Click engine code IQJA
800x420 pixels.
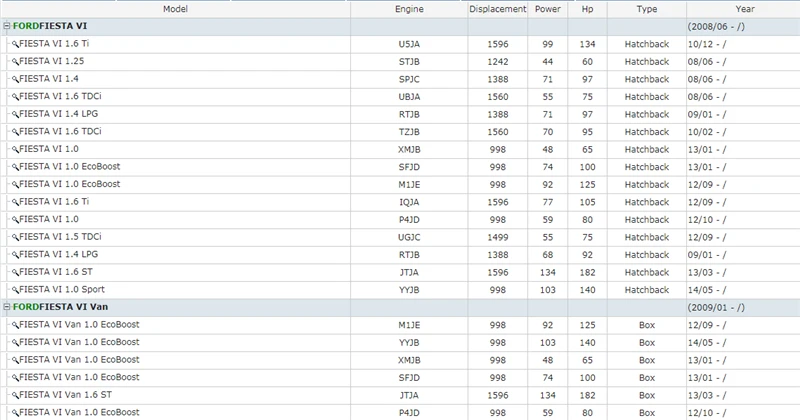[x=409, y=203]
